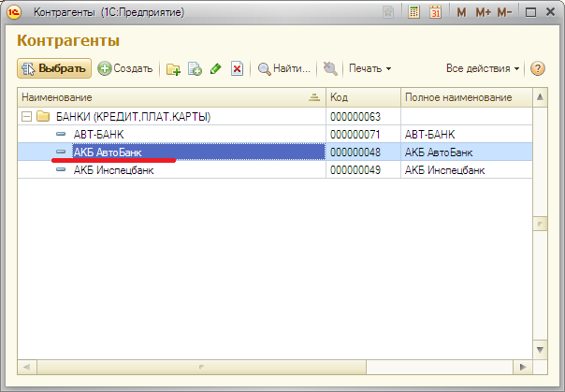Open the Все действия dropdown menu
This screenshot has width=565, height=392.
[x=483, y=68]
